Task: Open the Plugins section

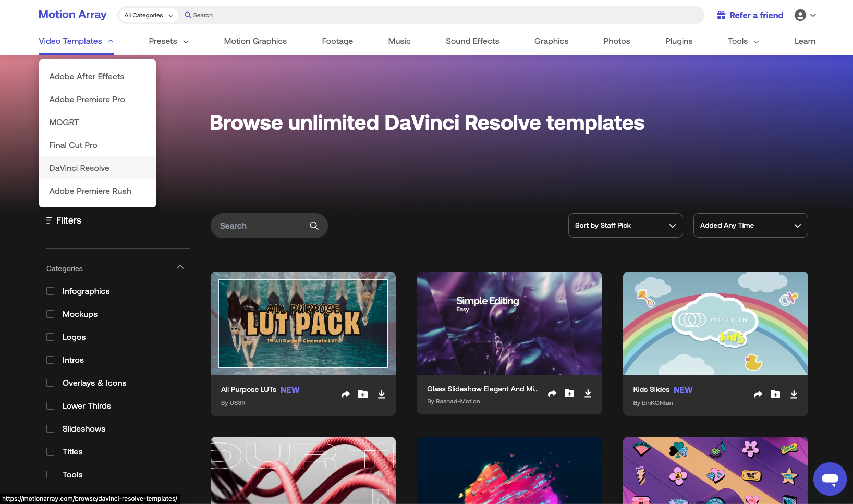Action: 679,41
